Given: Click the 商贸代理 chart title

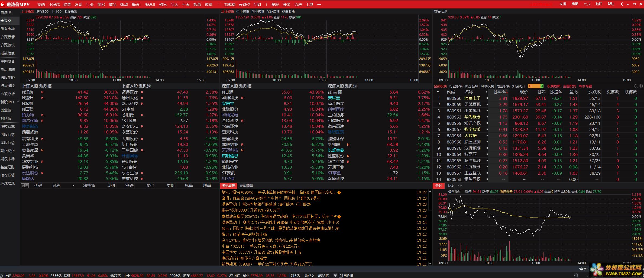Looking at the screenshot, I should pyautogui.click(x=440, y=12).
